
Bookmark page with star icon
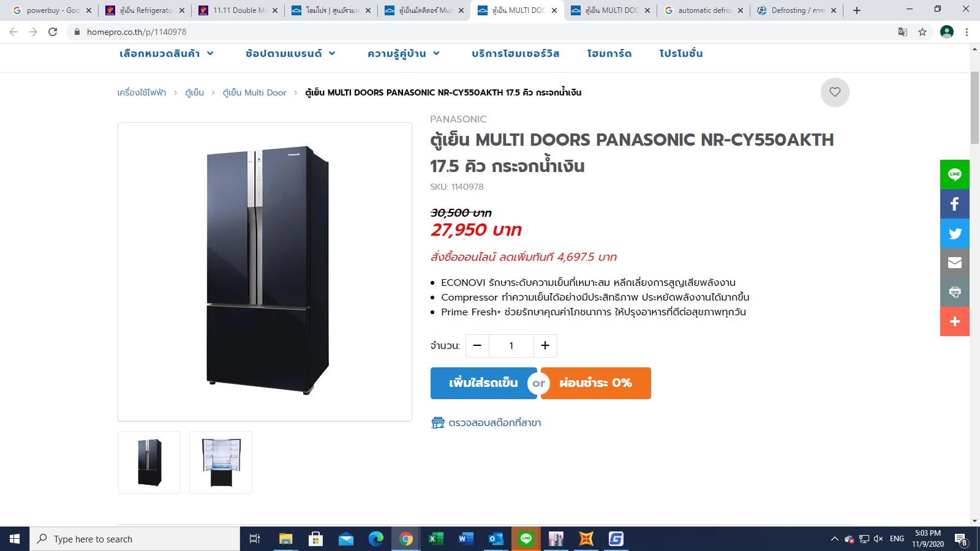(922, 32)
